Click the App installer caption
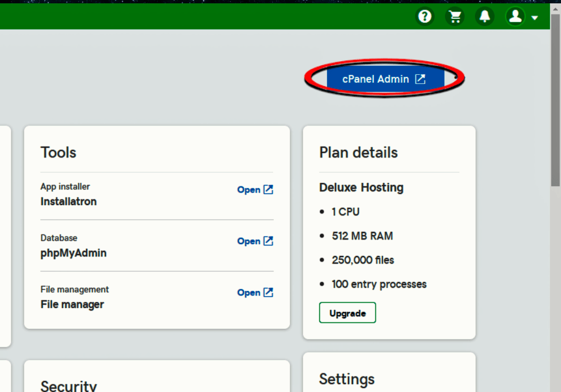This screenshot has height=392, width=561. (x=65, y=187)
